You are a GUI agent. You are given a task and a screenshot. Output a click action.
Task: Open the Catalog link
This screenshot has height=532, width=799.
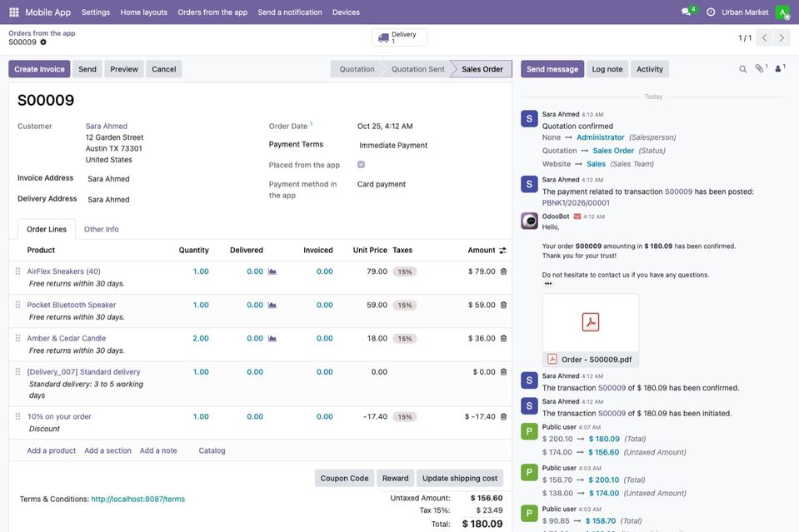pyautogui.click(x=212, y=450)
